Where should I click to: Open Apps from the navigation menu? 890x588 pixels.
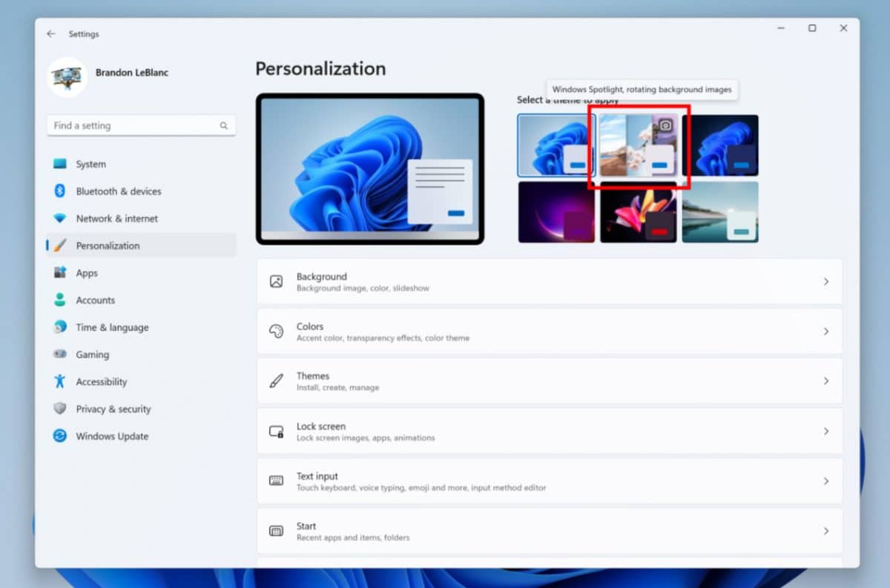point(87,273)
